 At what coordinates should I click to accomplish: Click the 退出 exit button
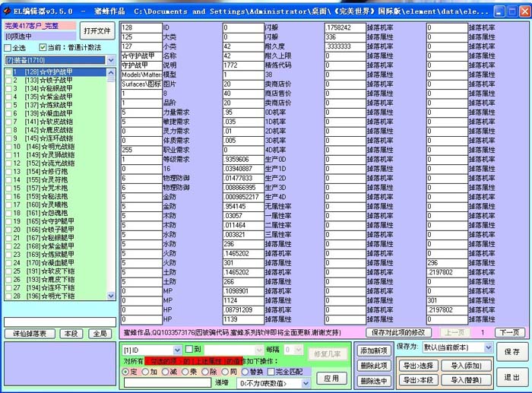tap(512, 377)
